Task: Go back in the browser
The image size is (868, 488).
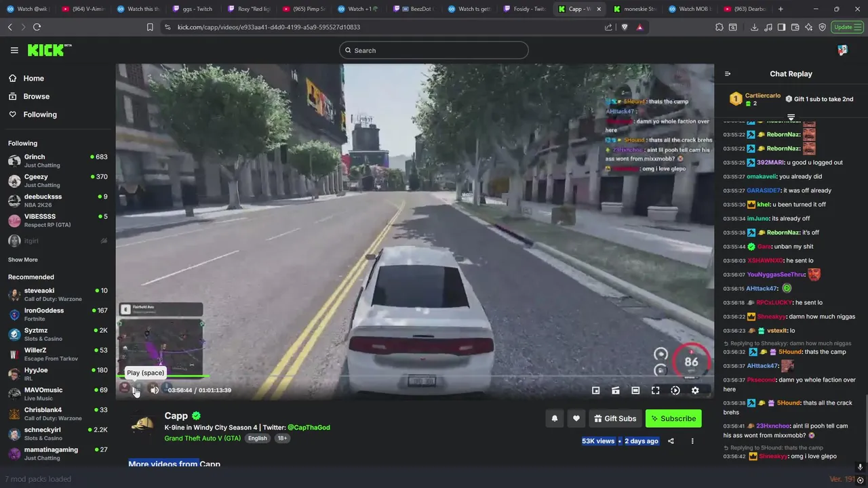Action: click(10, 27)
